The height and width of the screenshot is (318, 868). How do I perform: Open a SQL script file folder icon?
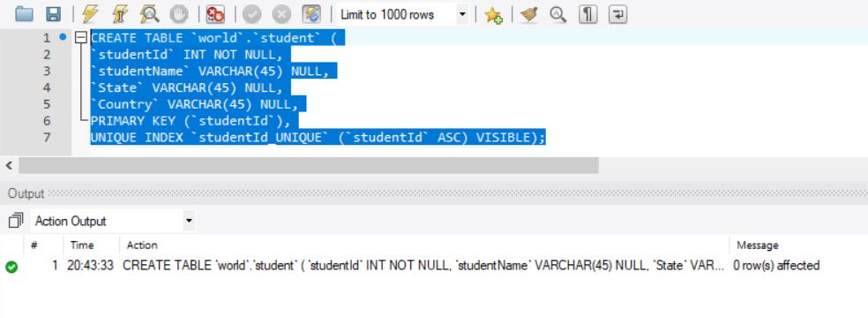pos(25,14)
